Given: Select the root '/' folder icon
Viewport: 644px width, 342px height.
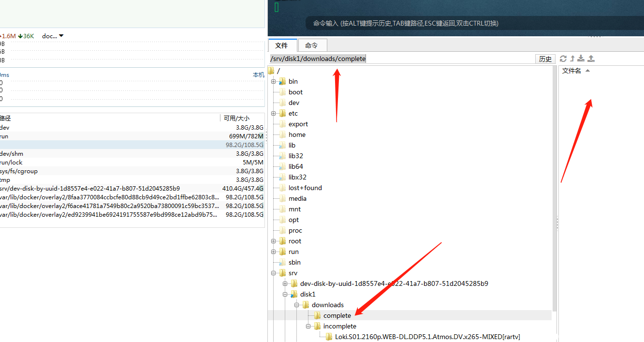Looking at the screenshot, I should pos(271,71).
